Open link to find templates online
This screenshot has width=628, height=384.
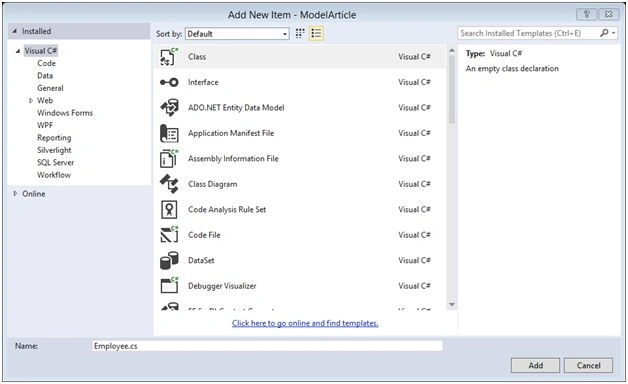point(305,323)
